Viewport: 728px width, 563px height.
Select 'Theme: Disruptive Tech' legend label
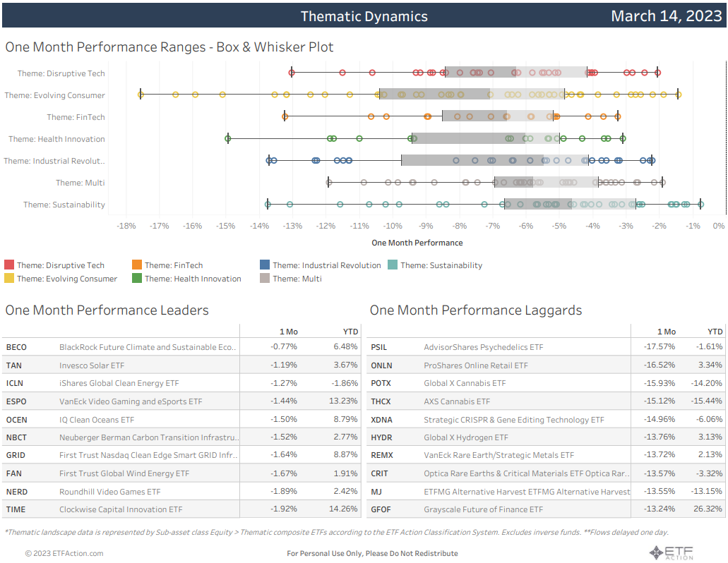point(61,265)
